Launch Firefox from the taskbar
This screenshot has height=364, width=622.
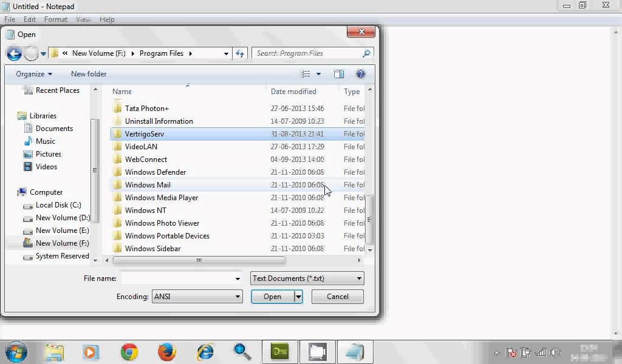click(x=167, y=352)
